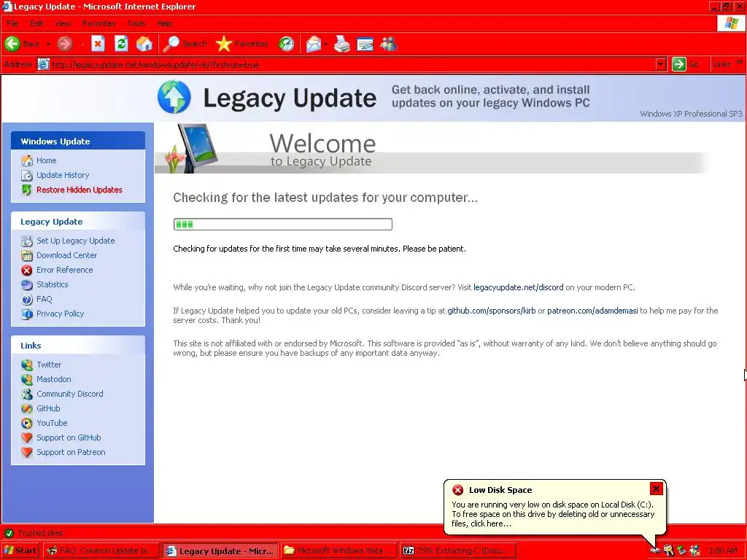Image resolution: width=747 pixels, height=560 pixels.
Task: Refresh the current page
Action: [x=122, y=44]
